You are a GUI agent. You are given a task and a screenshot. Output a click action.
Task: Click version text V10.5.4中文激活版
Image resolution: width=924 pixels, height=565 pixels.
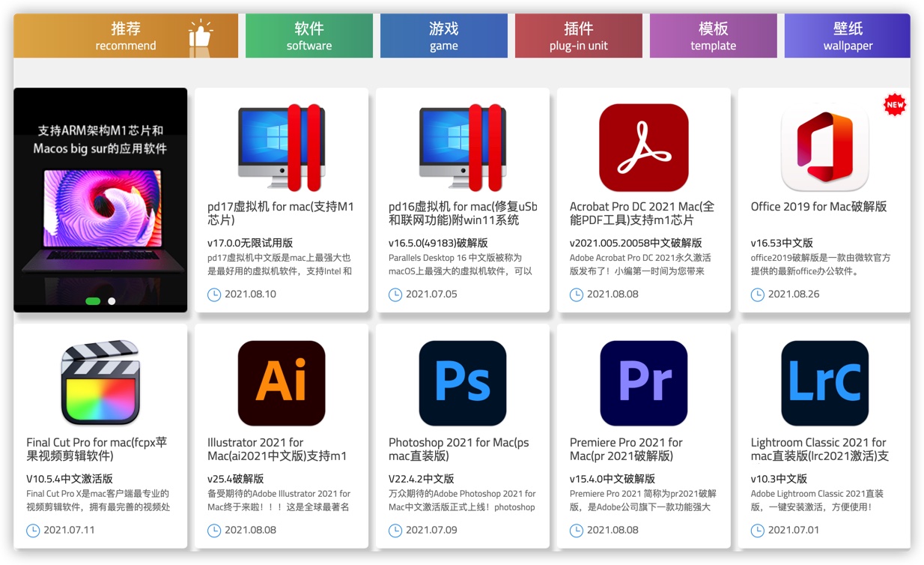click(70, 479)
